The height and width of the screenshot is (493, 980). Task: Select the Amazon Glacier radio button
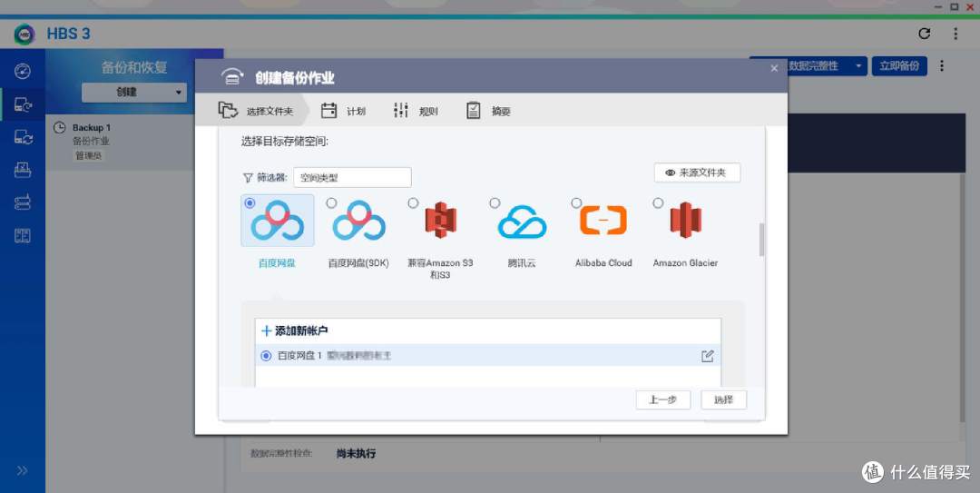click(x=658, y=203)
